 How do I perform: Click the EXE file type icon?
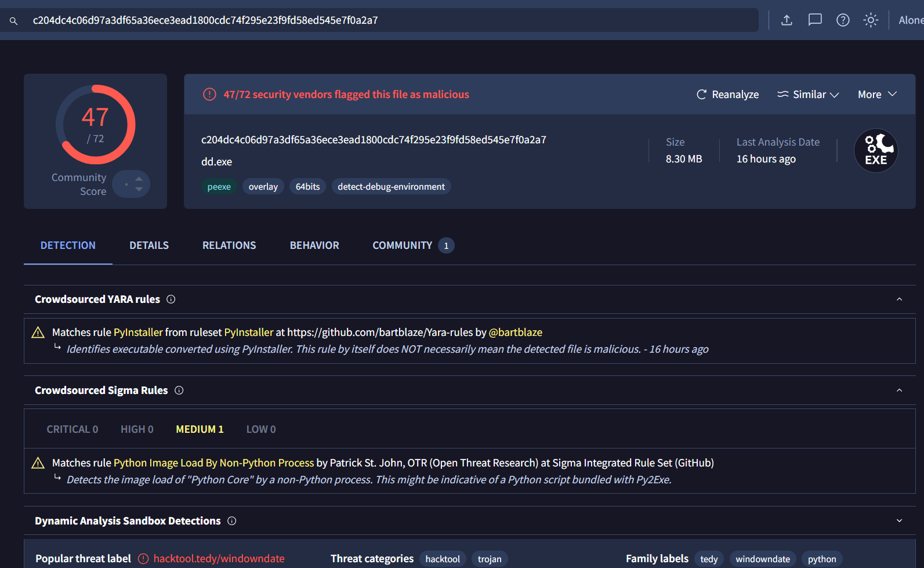[876, 151]
